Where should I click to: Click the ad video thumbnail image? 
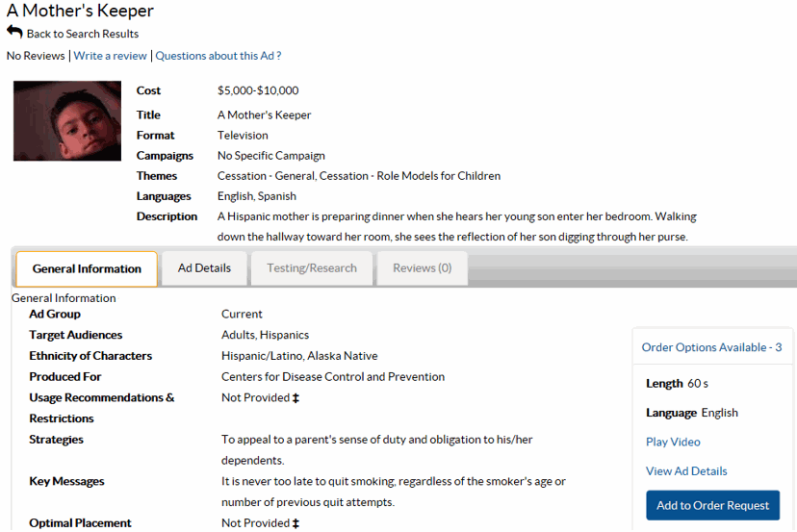point(67,121)
